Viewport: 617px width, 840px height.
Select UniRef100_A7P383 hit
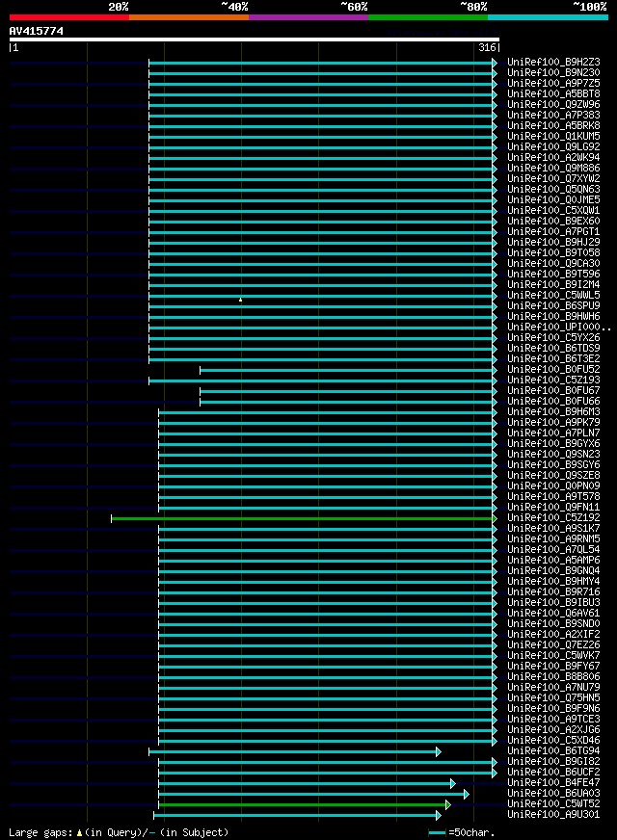pyautogui.click(x=553, y=116)
